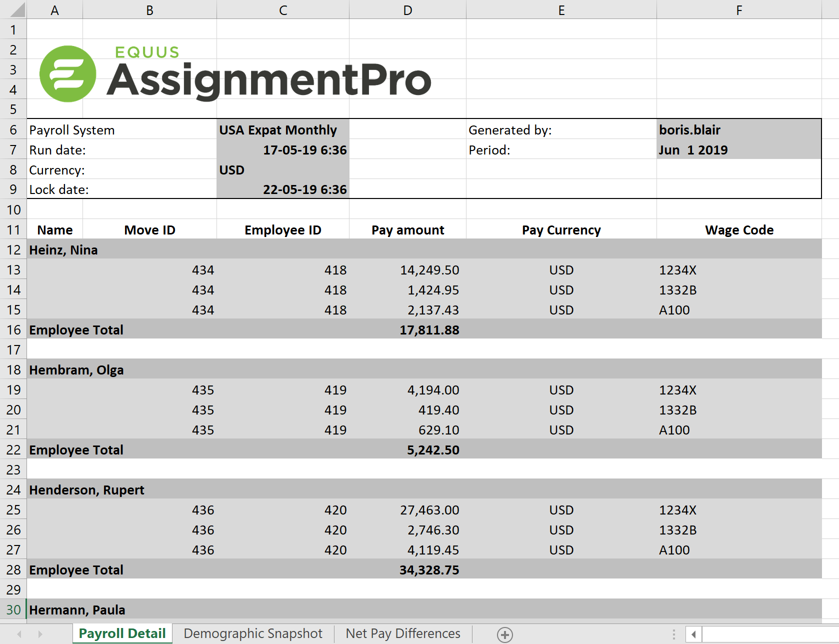
Task: Select the 'Move ID' heading cell
Action: click(x=149, y=229)
